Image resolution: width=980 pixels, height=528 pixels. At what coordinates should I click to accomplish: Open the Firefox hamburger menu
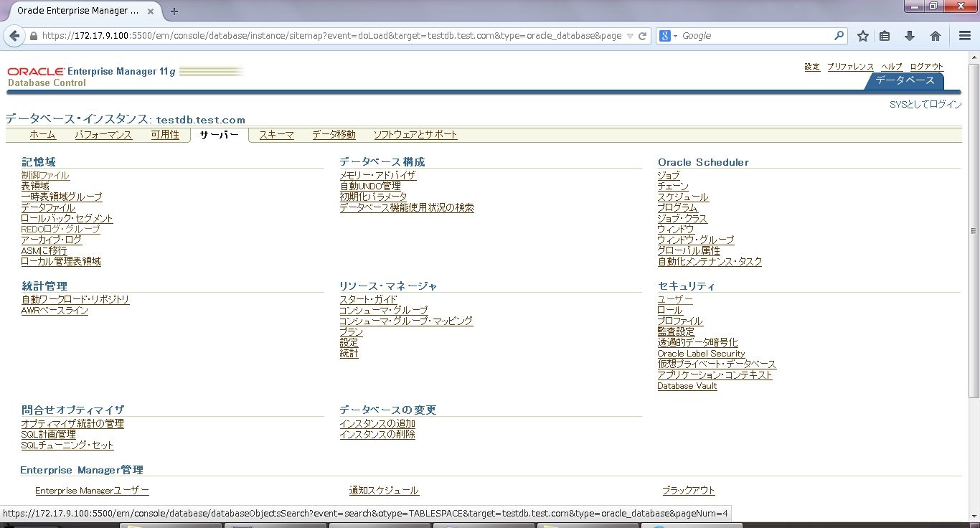click(x=965, y=36)
